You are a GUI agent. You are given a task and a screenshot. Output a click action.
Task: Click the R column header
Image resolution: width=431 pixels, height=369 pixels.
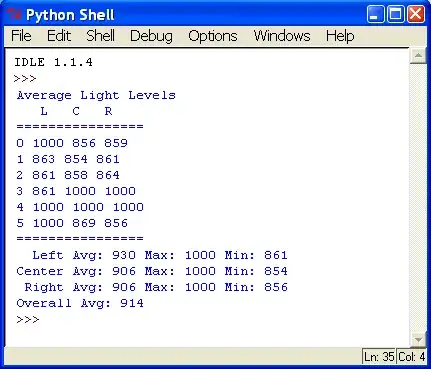point(108,111)
